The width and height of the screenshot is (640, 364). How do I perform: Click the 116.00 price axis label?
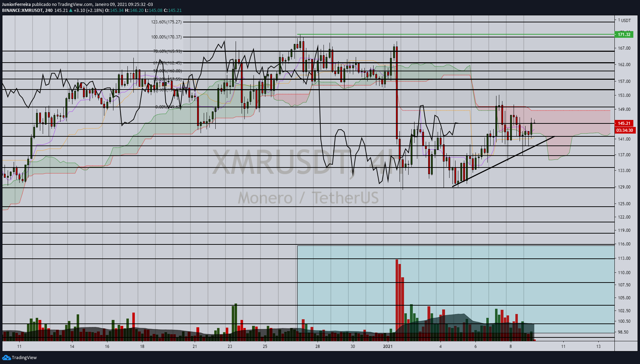[624, 244]
